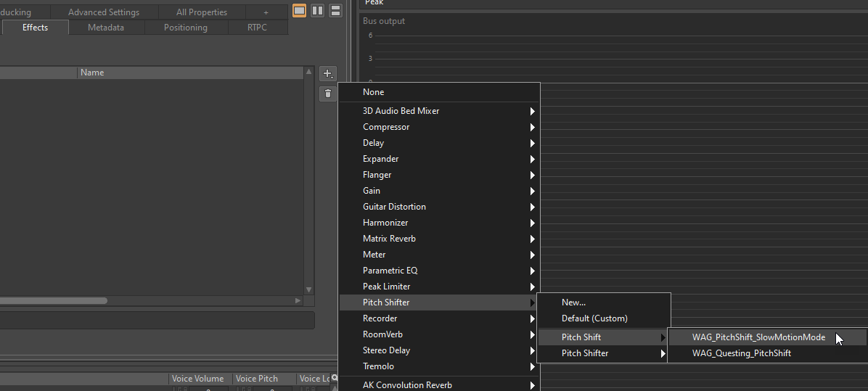Click the Name column header
The image size is (868, 391).
coord(92,73)
